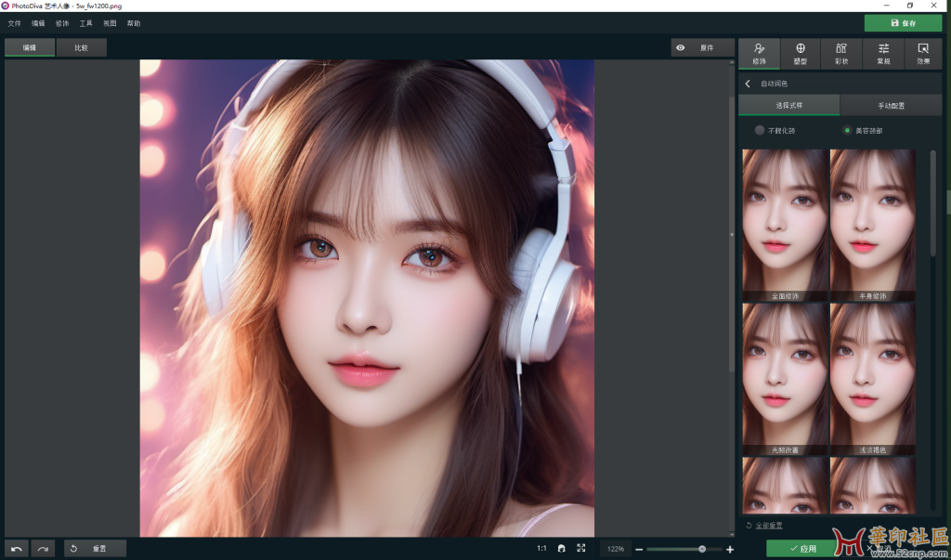Open the 帮助 menu
Screen dimensions: 951x560
point(134,23)
